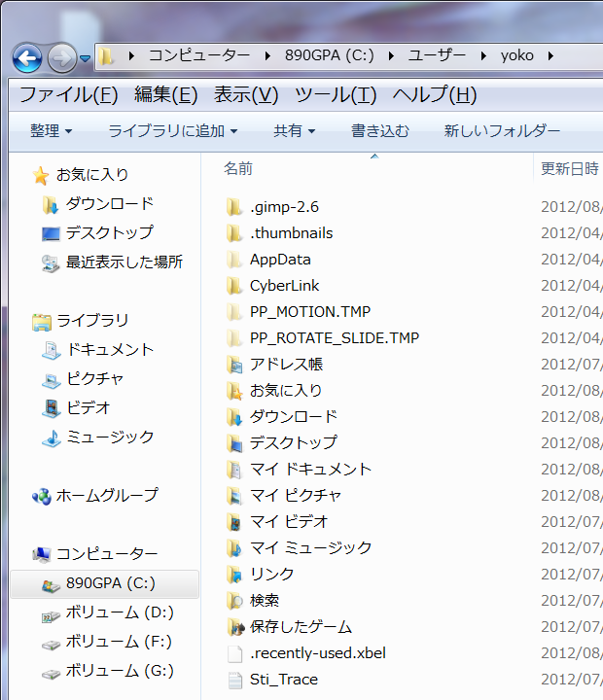Open the recent pages history dropdown arrow
The image size is (603, 700).
point(86,58)
